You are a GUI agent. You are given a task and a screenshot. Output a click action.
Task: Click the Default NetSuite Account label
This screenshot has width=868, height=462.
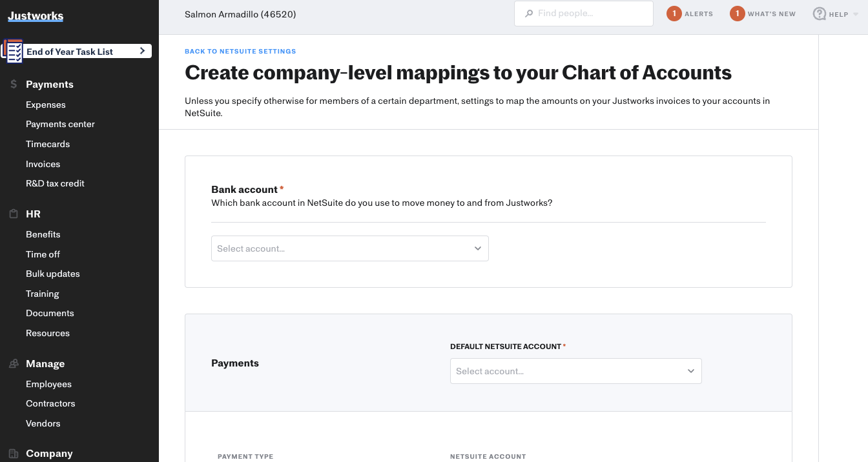(x=506, y=346)
